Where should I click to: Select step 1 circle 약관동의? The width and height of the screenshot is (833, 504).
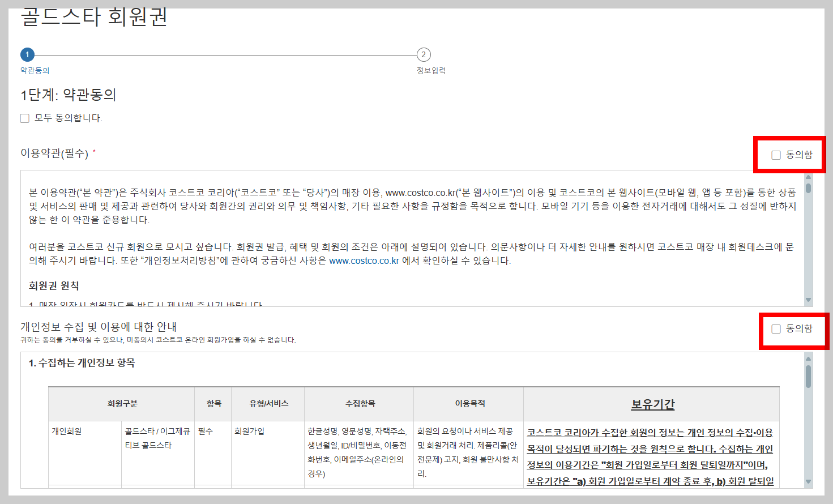pyautogui.click(x=27, y=55)
